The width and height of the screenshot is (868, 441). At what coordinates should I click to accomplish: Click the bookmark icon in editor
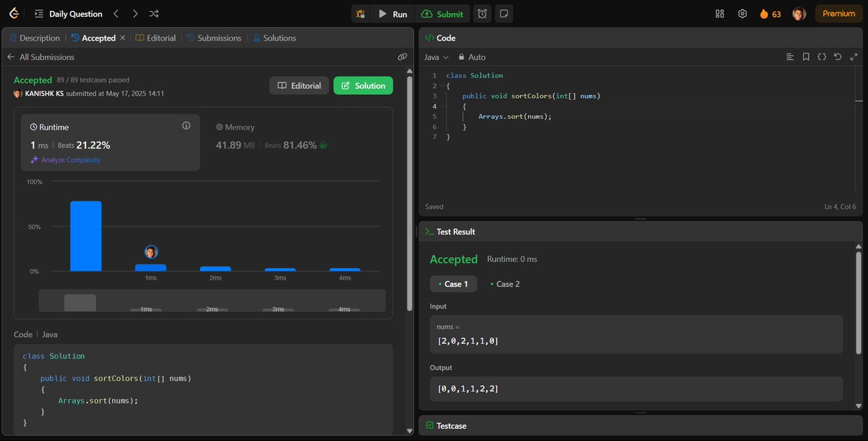(x=806, y=57)
